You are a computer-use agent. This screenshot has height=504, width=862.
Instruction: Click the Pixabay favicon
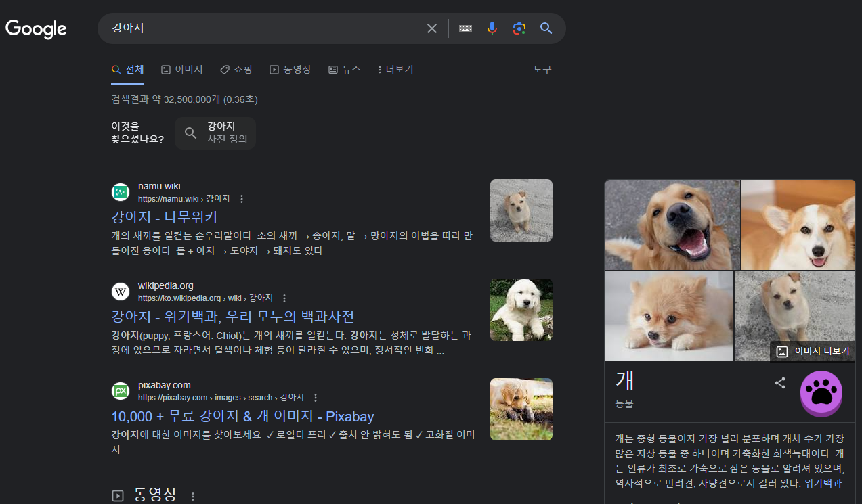(121, 391)
